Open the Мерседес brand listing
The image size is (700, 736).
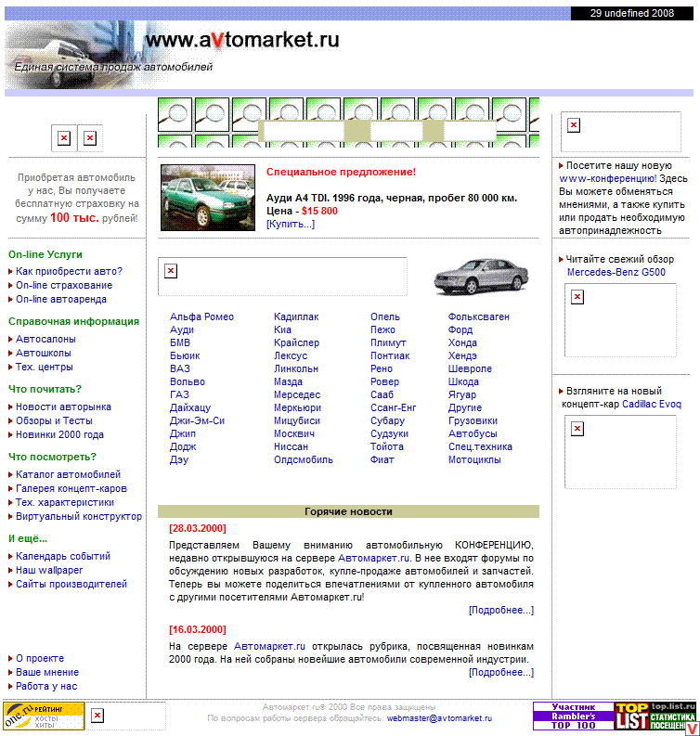pos(297,395)
